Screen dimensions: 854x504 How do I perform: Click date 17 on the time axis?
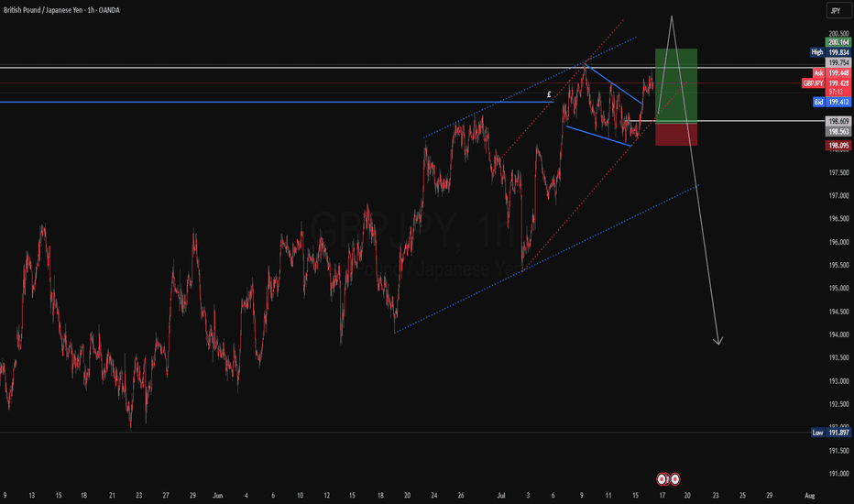point(662,495)
